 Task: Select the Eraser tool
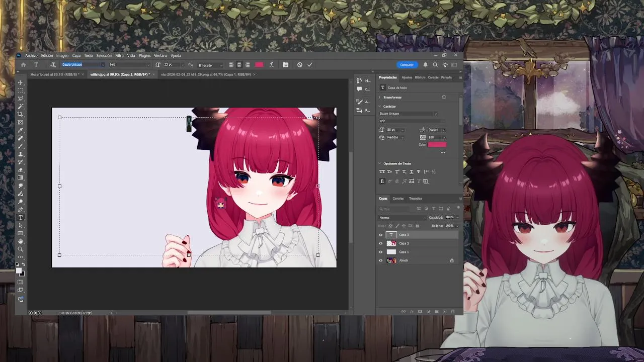coord(21,170)
